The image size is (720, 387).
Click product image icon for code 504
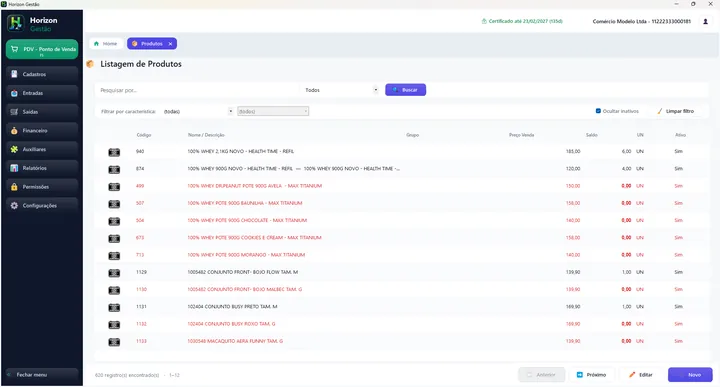tap(114, 221)
